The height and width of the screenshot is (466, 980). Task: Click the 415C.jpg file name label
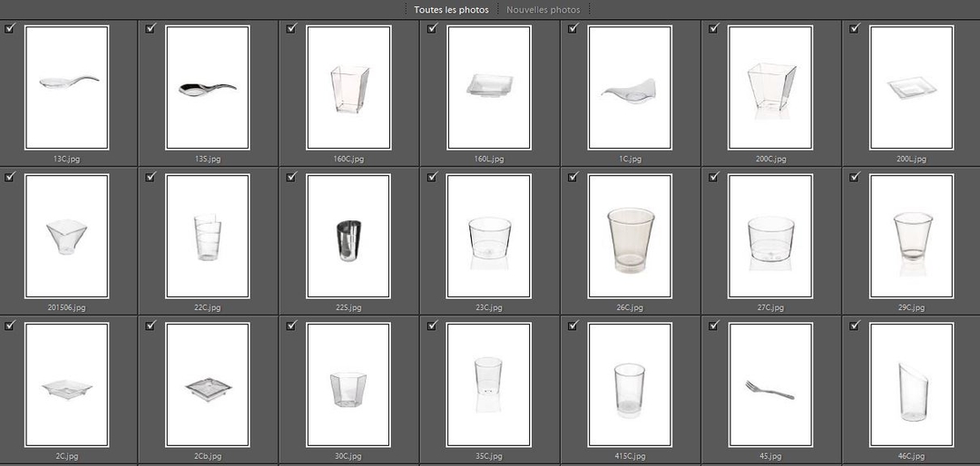tap(630, 457)
